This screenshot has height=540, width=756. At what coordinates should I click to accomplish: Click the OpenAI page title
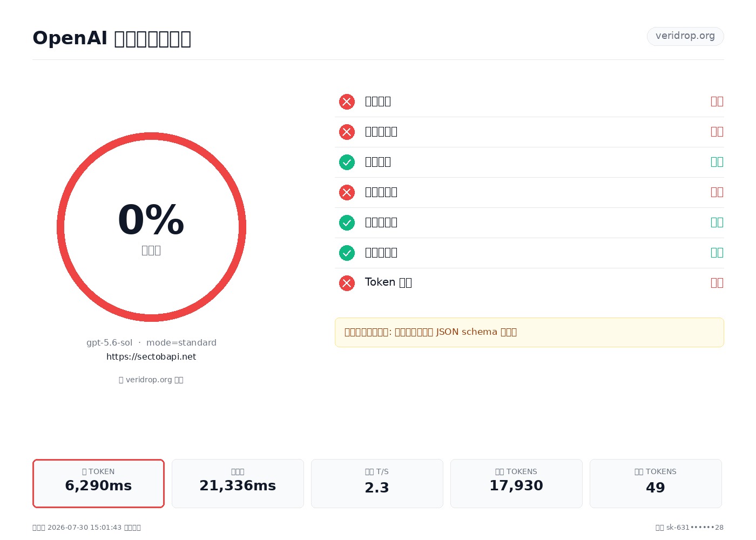click(112, 38)
